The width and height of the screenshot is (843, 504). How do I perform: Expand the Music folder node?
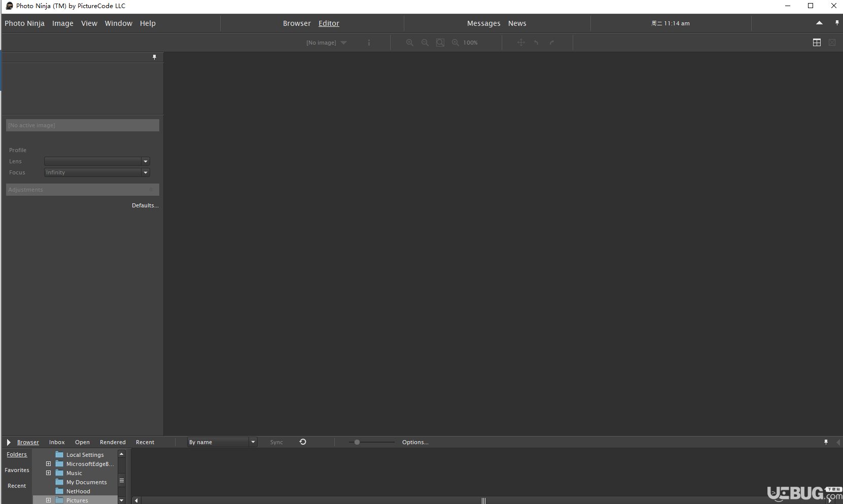click(49, 473)
